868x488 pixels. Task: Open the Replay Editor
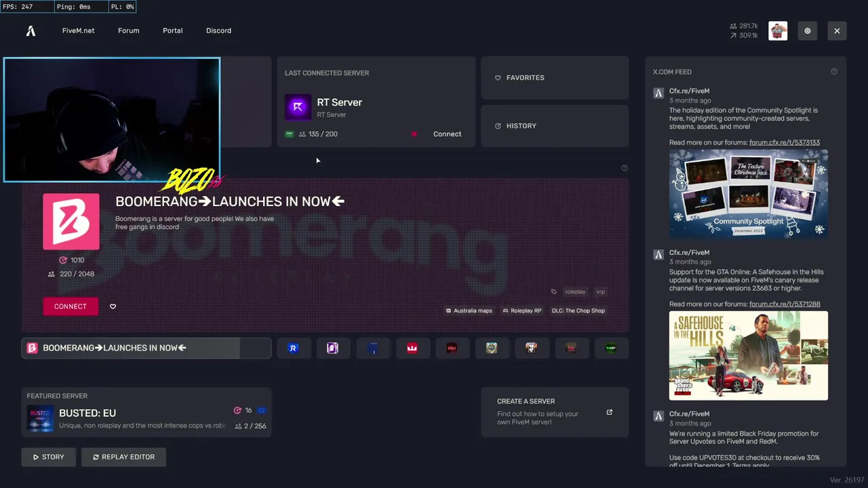click(123, 457)
